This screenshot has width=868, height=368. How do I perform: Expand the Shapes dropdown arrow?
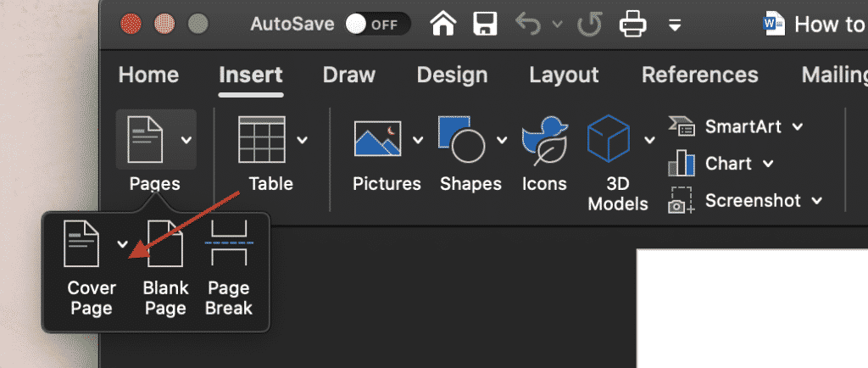click(x=502, y=139)
